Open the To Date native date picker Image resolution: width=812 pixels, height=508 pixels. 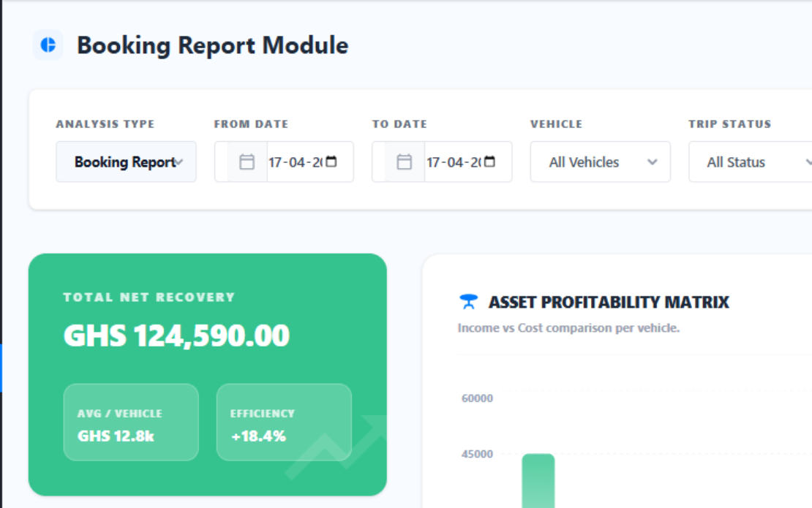(x=489, y=162)
